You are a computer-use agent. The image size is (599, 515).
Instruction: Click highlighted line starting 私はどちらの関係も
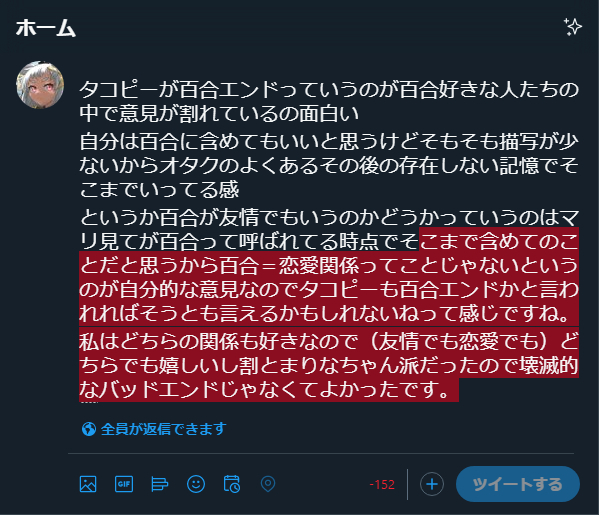click(x=329, y=341)
